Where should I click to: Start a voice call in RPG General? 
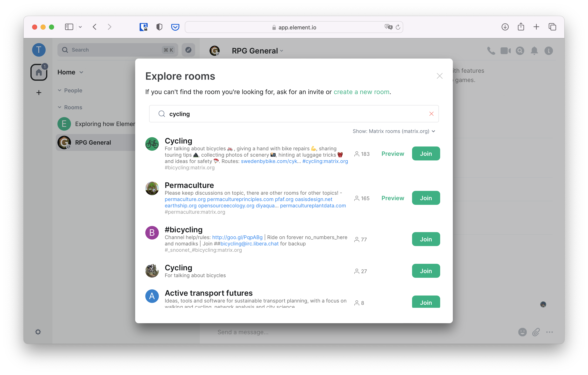[x=491, y=51]
